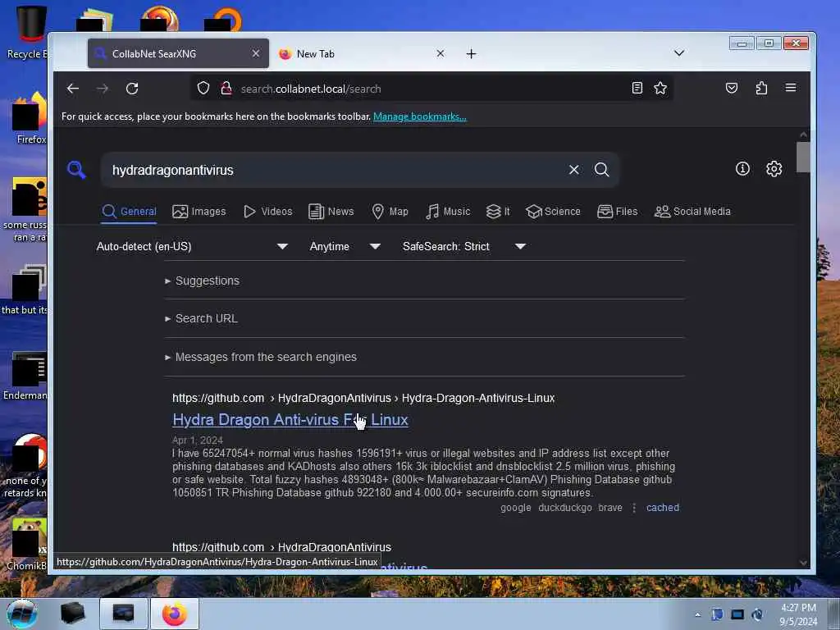Click the padlock site security icon

click(x=226, y=89)
